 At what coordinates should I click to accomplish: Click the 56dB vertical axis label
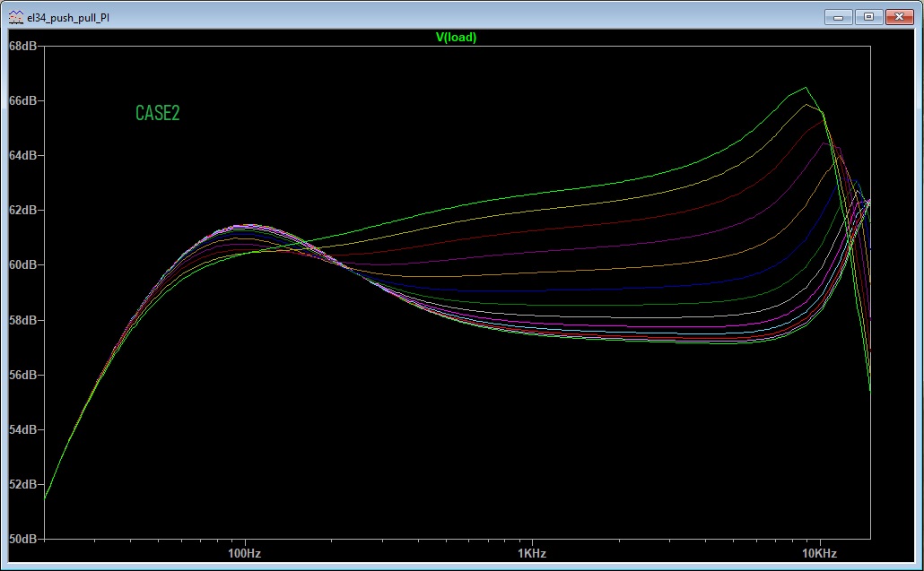point(23,375)
